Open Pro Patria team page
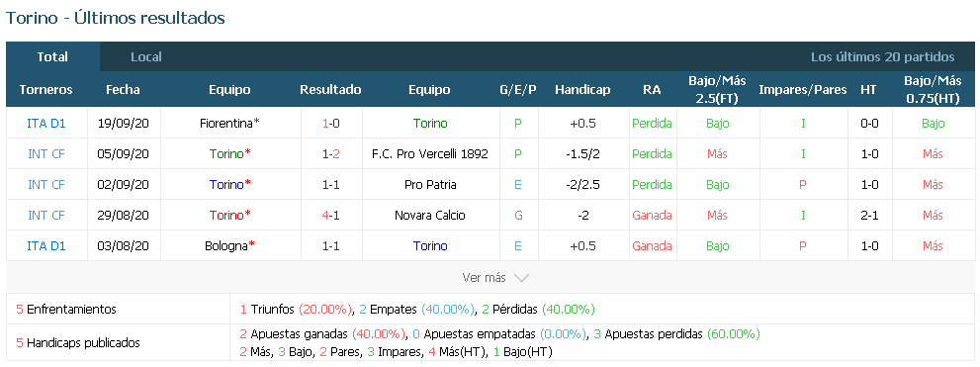 coord(429,184)
